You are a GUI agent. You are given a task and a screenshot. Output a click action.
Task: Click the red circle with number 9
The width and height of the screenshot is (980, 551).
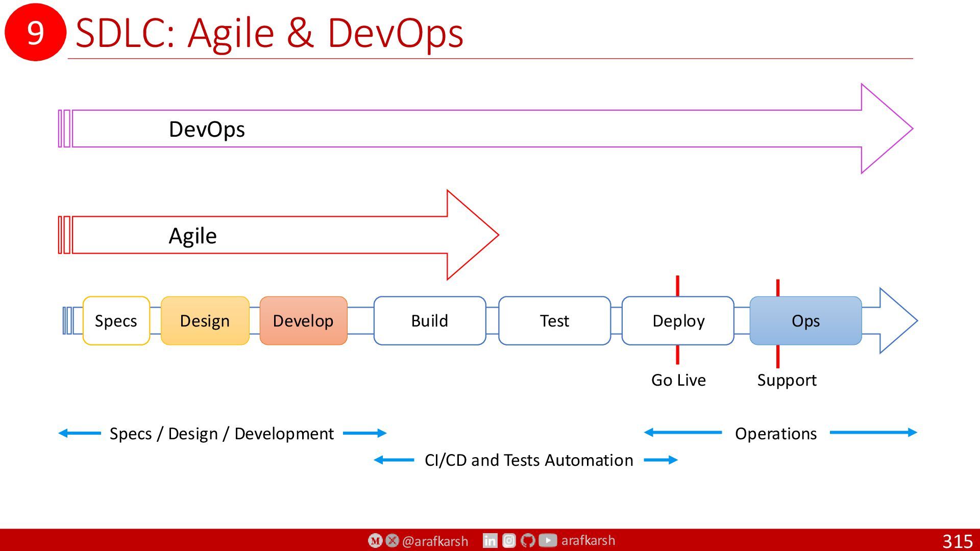(35, 32)
